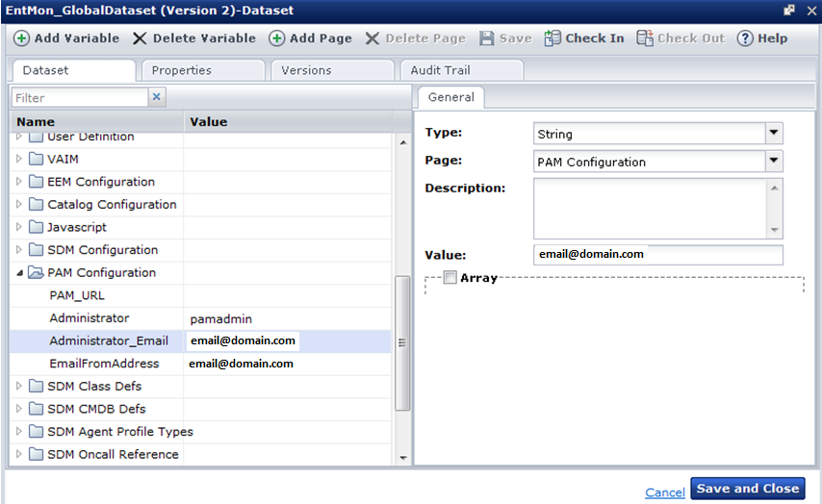This screenshot has width=822, height=504.
Task: Click Save and Close button
Action: [748, 489]
